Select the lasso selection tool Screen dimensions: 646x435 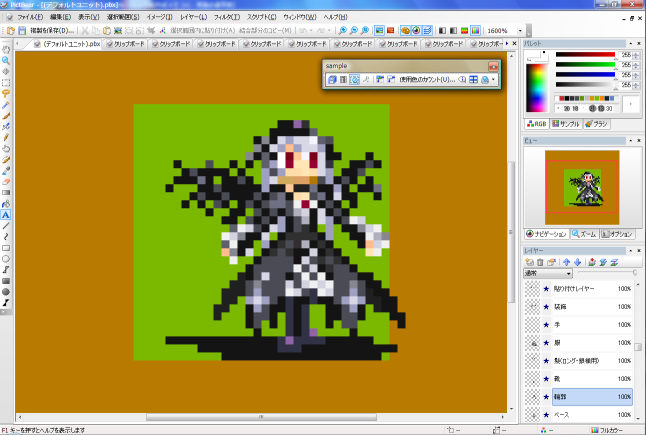coord(6,94)
